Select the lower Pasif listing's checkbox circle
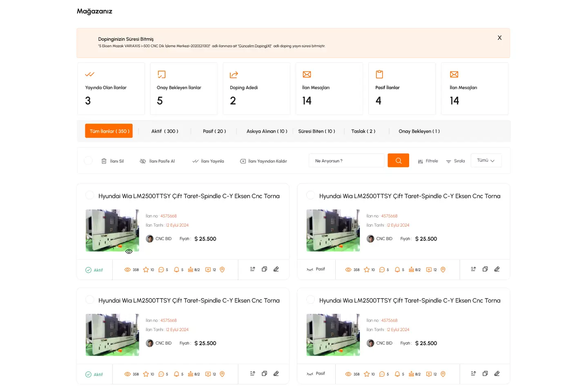Viewport: 588px width, 388px height. click(311, 300)
